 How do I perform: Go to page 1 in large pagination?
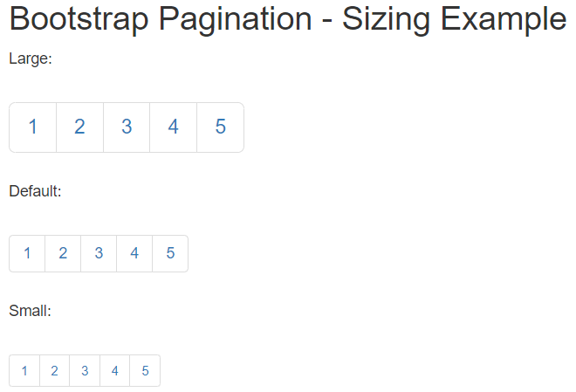pos(33,127)
